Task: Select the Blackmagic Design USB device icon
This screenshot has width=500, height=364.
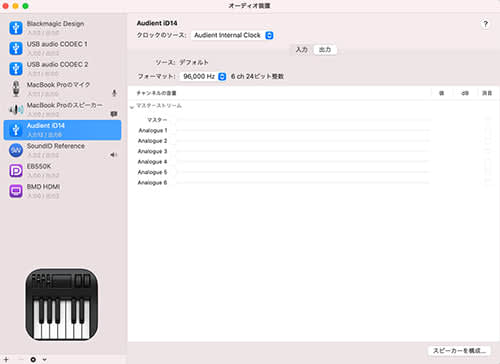Action: [x=16, y=28]
